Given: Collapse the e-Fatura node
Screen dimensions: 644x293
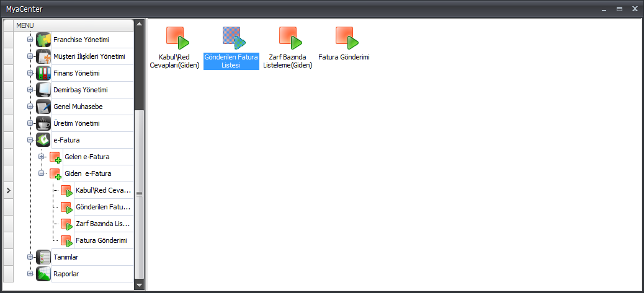Looking at the screenshot, I should click(30, 140).
